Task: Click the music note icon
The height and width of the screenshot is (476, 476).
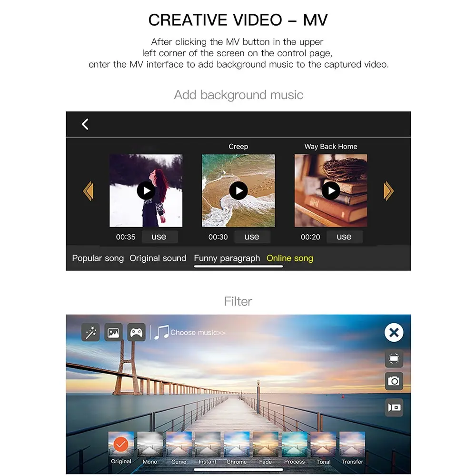Action: pos(161,332)
